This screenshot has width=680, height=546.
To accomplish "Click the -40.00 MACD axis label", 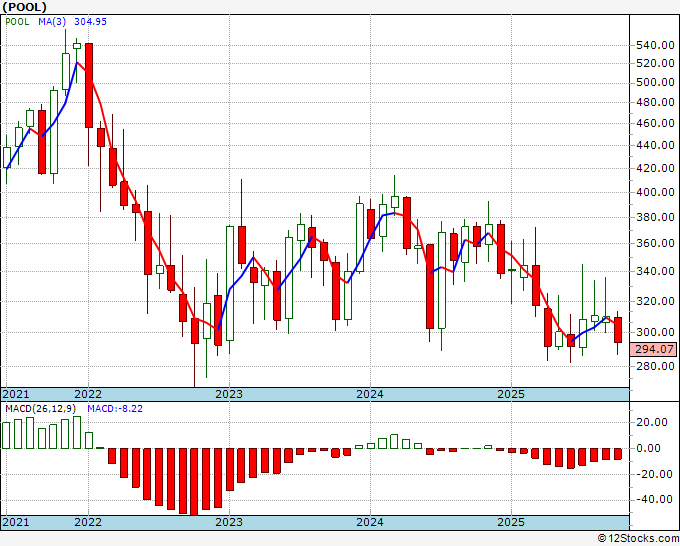I will coord(651,499).
